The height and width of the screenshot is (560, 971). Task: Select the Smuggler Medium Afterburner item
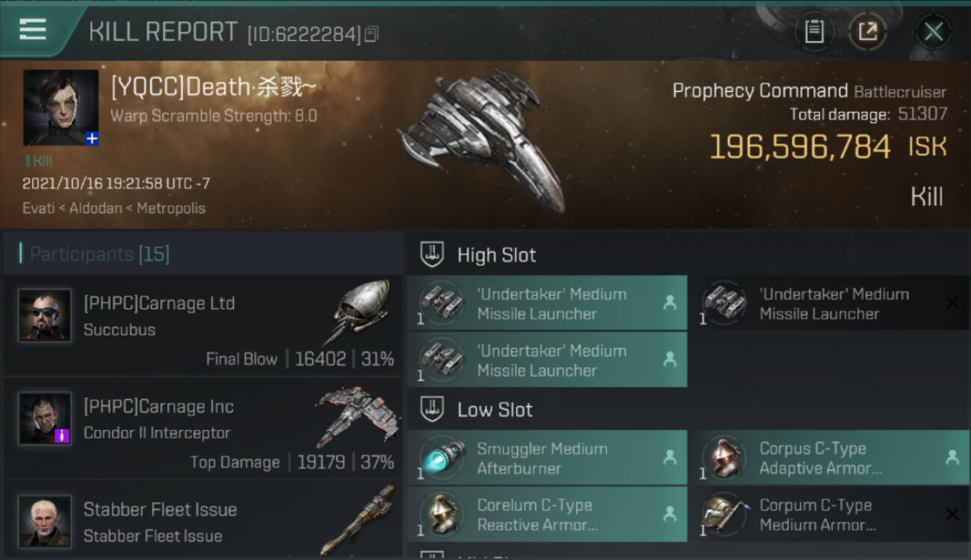[547, 458]
